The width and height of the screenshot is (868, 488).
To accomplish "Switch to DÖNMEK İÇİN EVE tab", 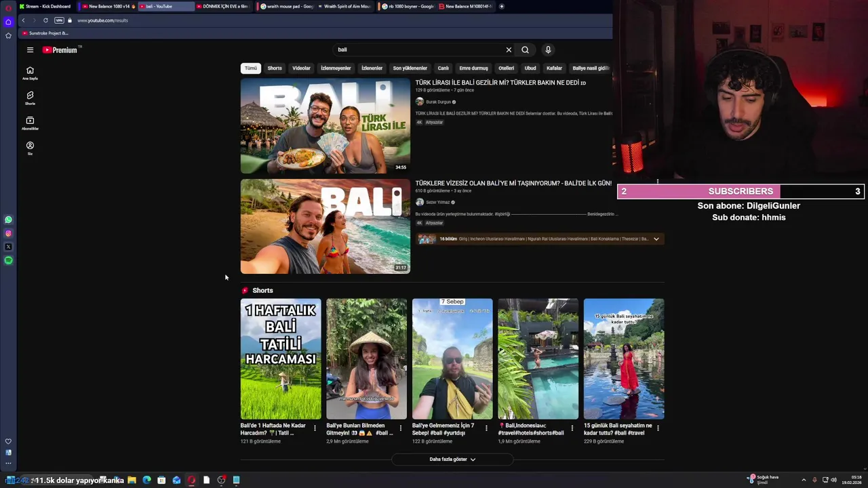I will click(224, 6).
